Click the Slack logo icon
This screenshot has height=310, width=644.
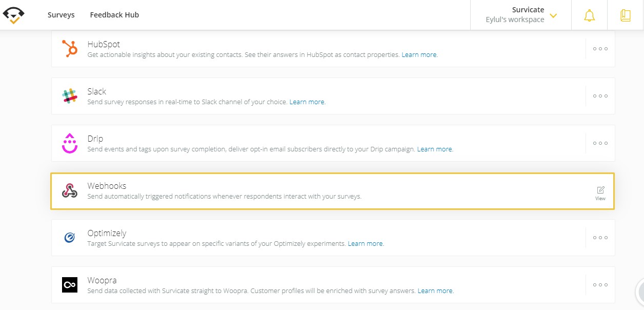tap(70, 96)
